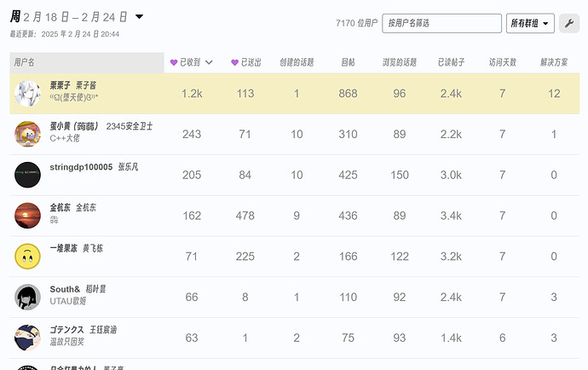The width and height of the screenshot is (588, 370).
Task: Click 1.4k read posts for ゴテンクス
Action: [451, 338]
